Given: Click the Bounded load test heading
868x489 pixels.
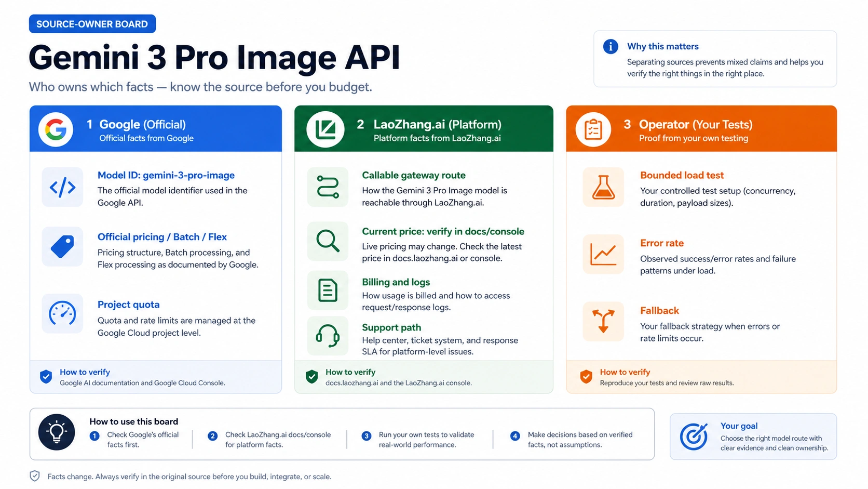Looking at the screenshot, I should click(x=682, y=175).
